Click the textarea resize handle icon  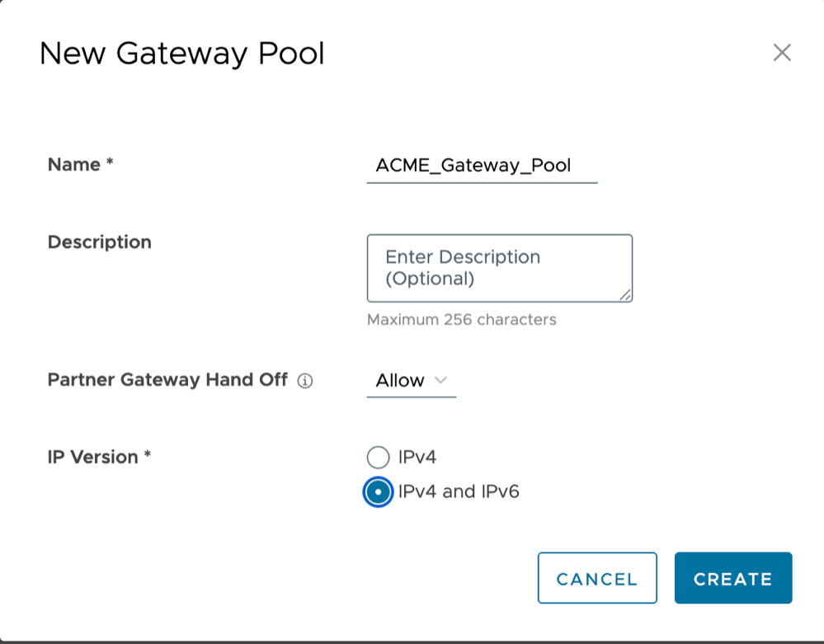[625, 295]
